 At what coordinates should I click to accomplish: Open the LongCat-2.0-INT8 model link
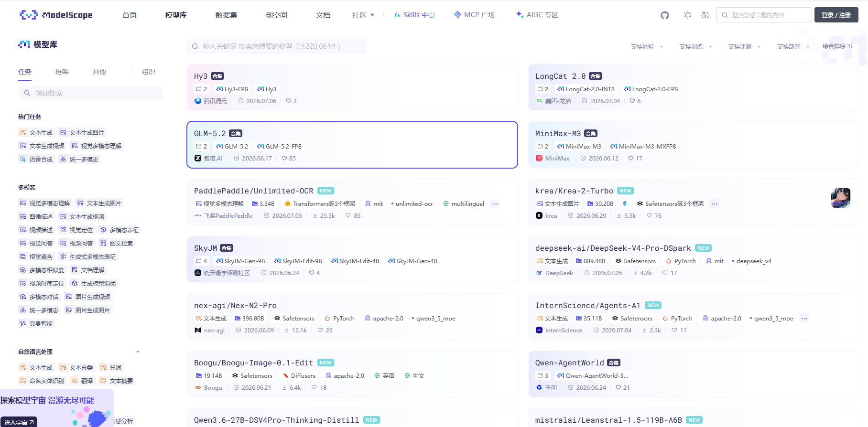(x=586, y=89)
